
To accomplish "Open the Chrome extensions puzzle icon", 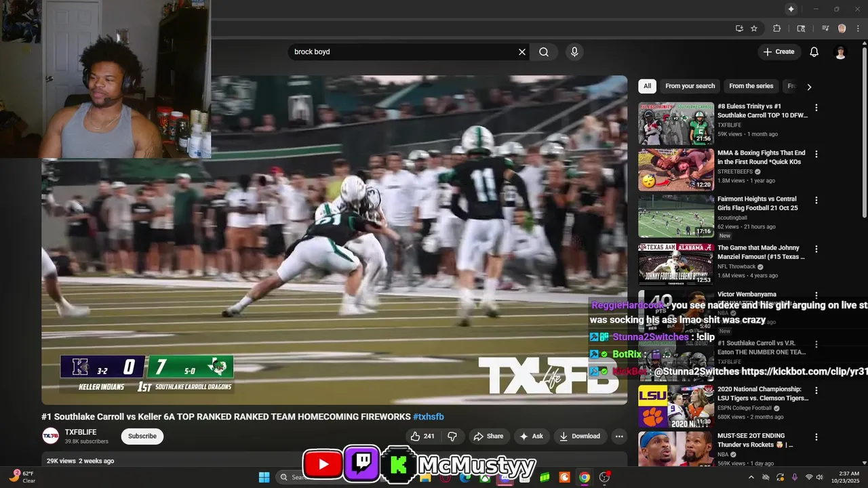I will (777, 28).
